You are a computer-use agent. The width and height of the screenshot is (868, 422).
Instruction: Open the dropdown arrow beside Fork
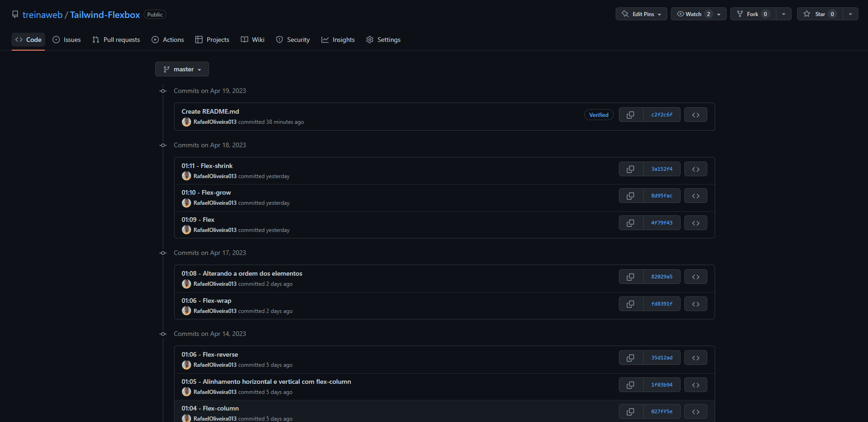(783, 14)
